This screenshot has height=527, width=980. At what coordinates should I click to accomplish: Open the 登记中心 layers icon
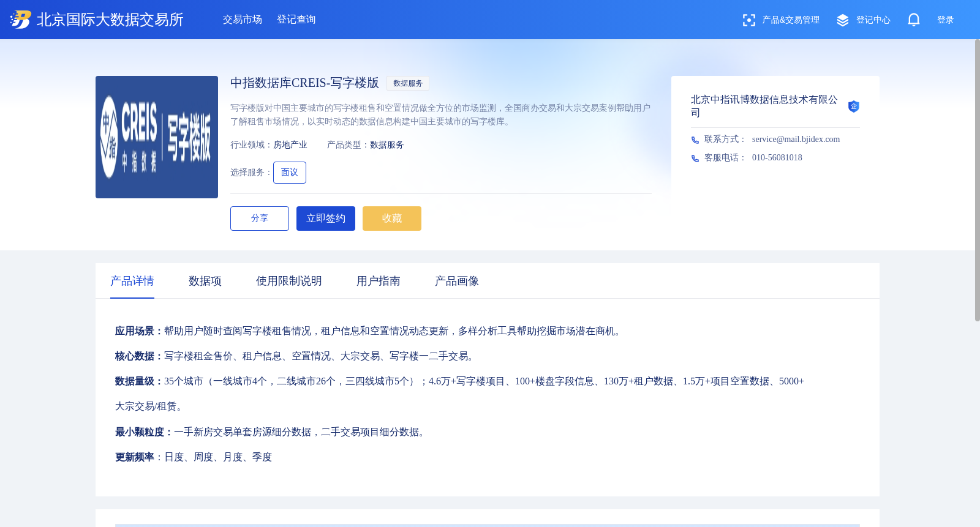pos(843,20)
